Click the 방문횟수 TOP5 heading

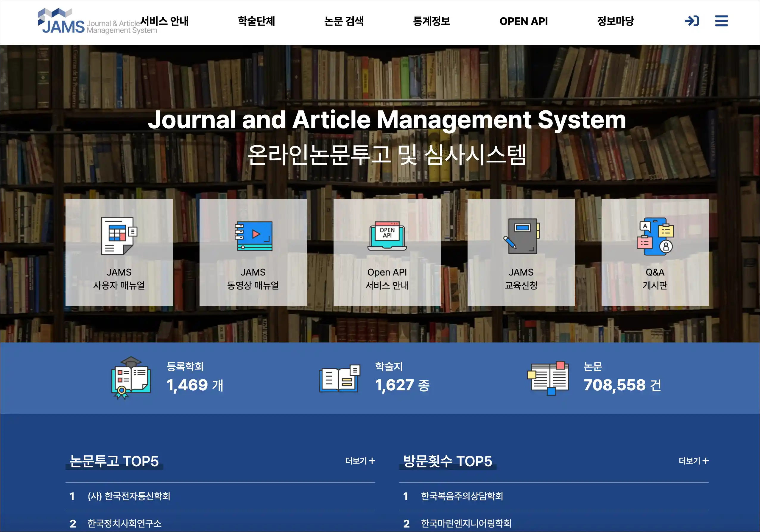pyautogui.click(x=448, y=461)
